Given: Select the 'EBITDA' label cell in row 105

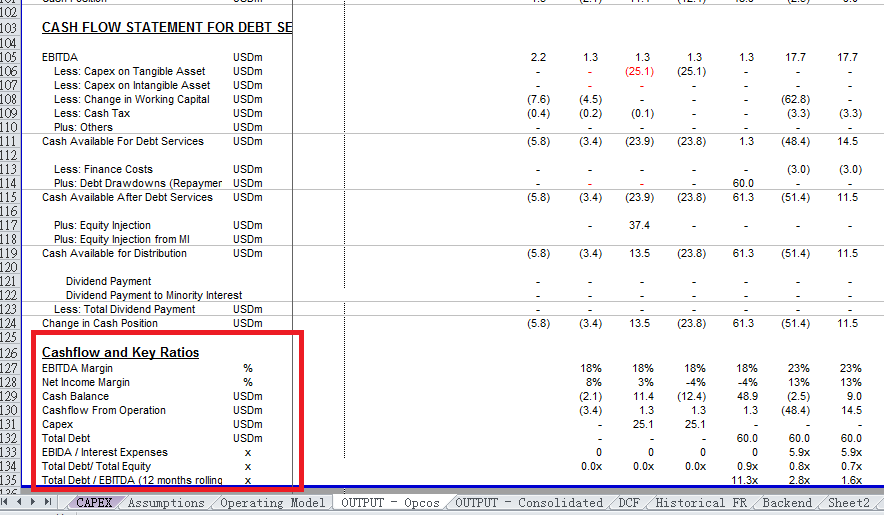Looking at the screenshot, I should [x=60, y=57].
